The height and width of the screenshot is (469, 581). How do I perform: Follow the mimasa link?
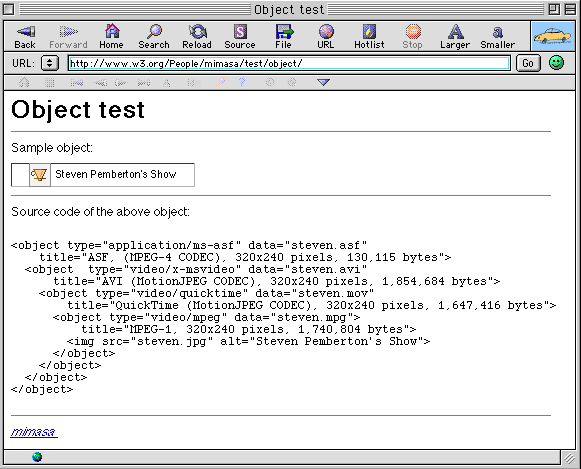34,432
